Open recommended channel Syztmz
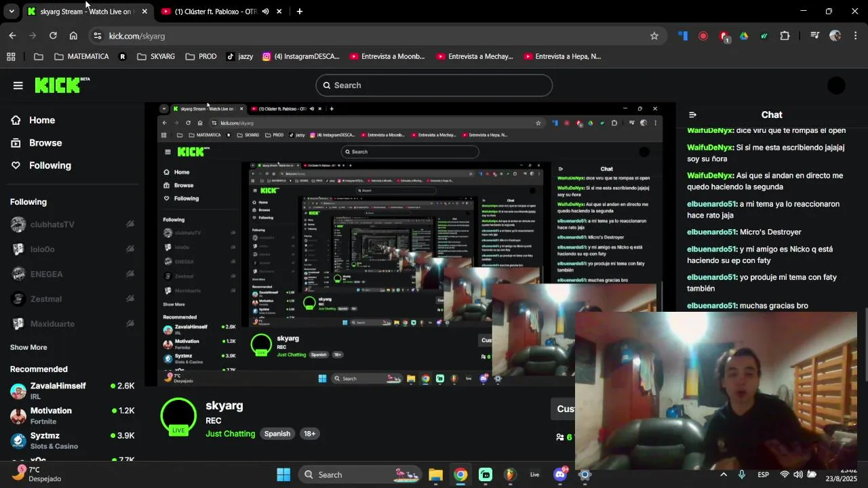This screenshot has width=868, height=488. tap(71, 441)
